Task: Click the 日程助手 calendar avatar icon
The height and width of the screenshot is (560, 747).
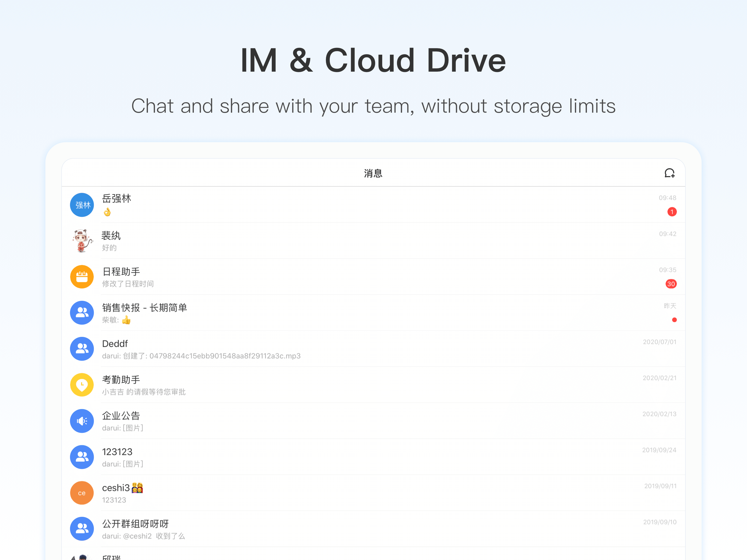Action: click(81, 277)
